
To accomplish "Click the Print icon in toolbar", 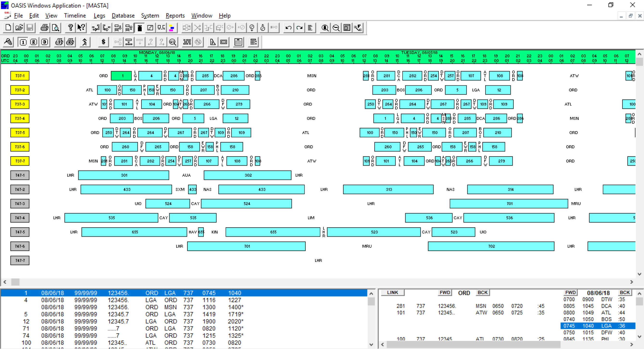I will (45, 28).
